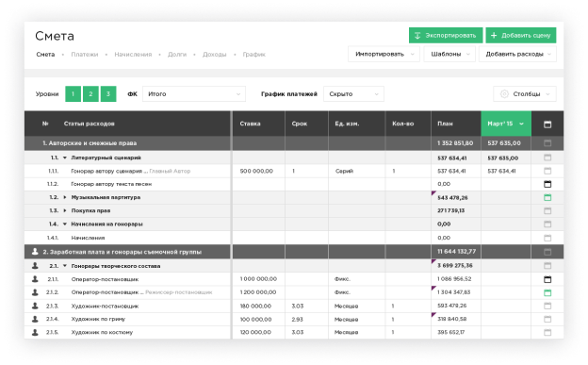The height and width of the screenshot is (365, 588).
Task: Switch to Долги tab
Action: [x=177, y=55]
